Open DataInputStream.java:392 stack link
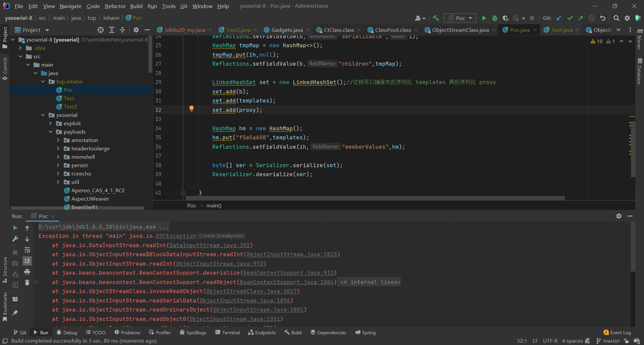The image size is (644, 345). coord(210,246)
